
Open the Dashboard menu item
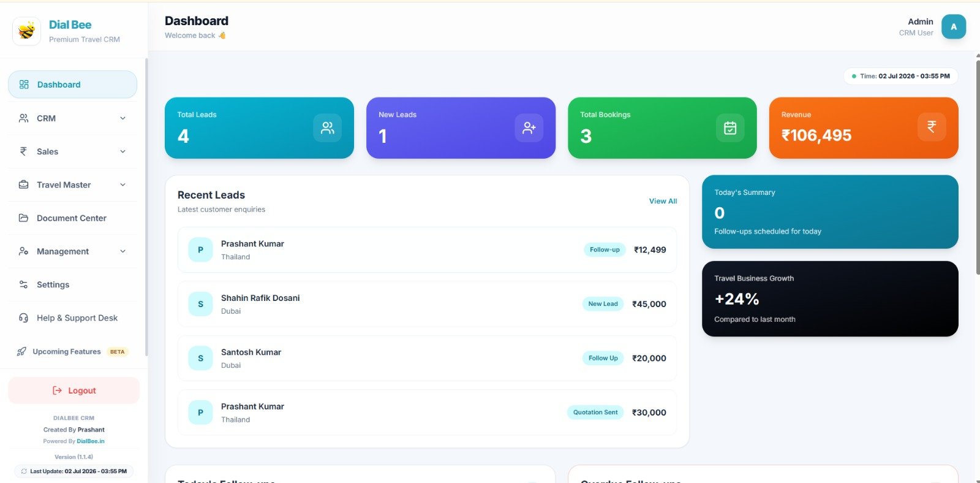(x=72, y=85)
